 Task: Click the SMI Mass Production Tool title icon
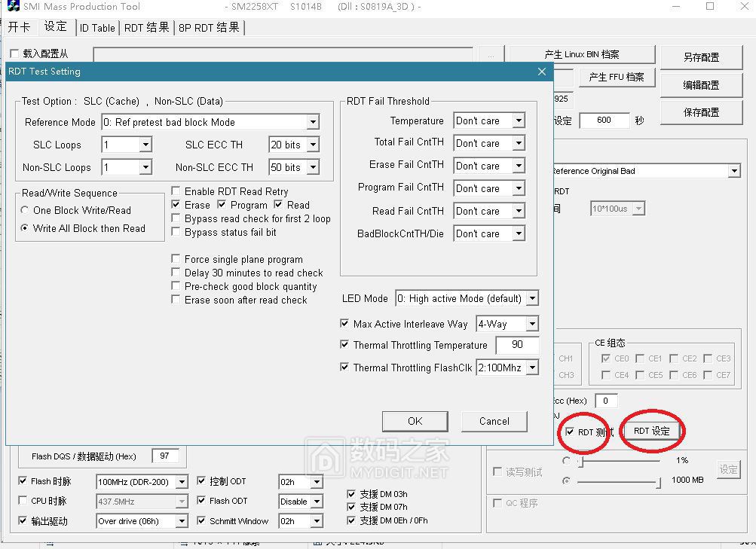[13, 6]
